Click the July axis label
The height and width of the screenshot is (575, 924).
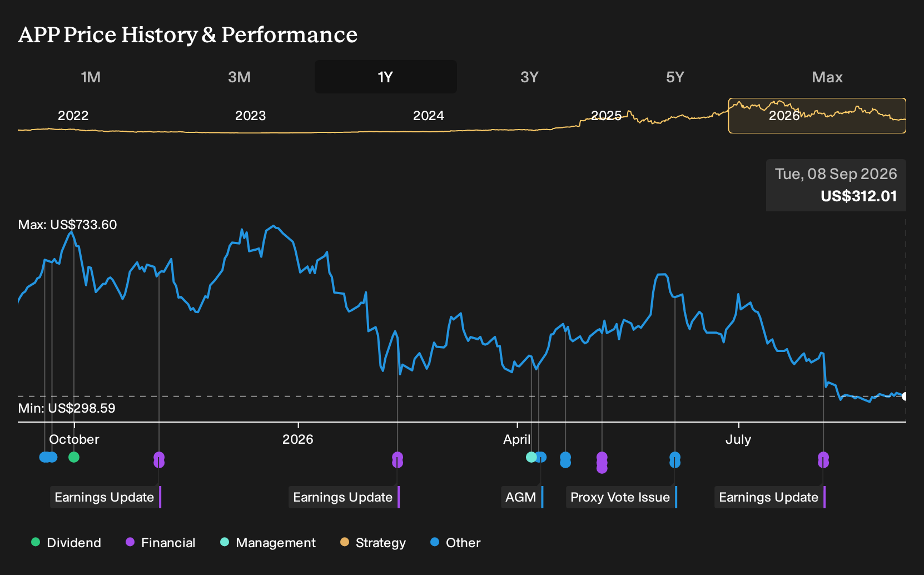pyautogui.click(x=738, y=439)
